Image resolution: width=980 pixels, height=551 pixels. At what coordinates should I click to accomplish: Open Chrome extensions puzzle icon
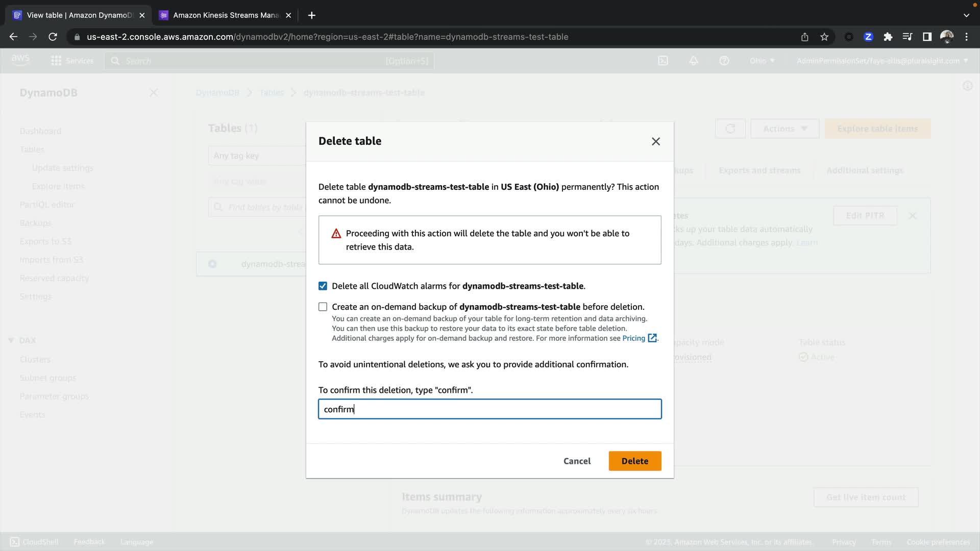coord(888,37)
